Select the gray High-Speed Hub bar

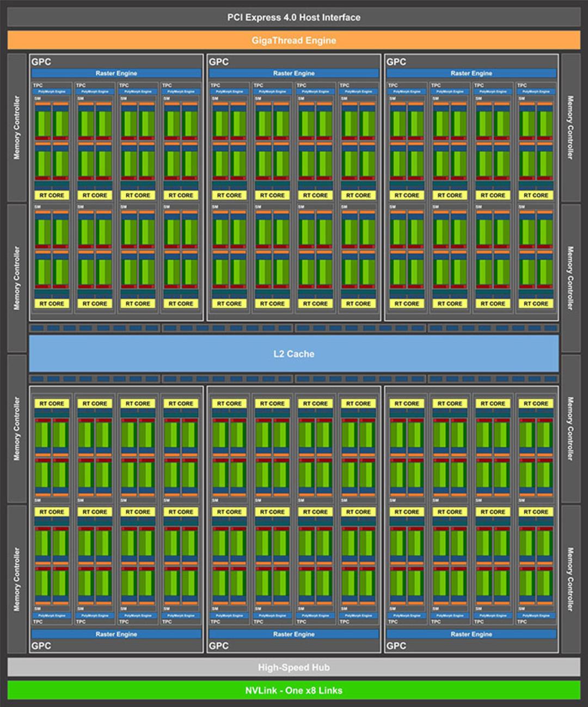[294, 667]
